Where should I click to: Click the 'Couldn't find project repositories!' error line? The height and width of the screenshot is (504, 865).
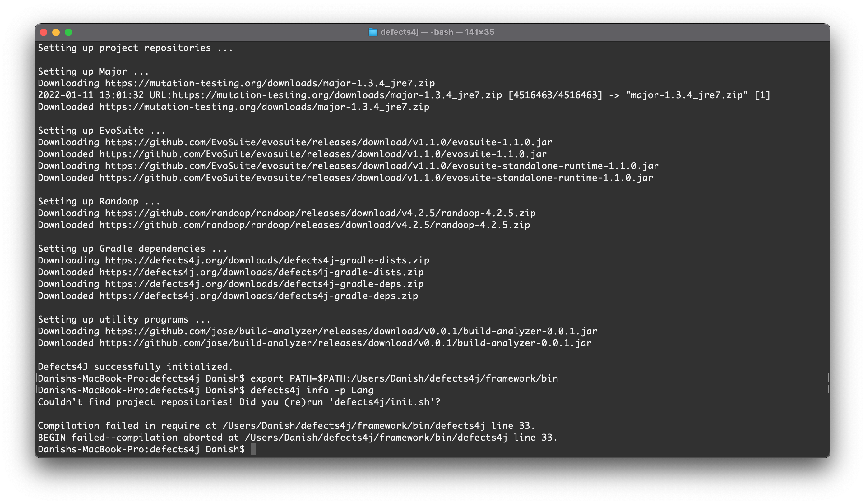point(135,402)
